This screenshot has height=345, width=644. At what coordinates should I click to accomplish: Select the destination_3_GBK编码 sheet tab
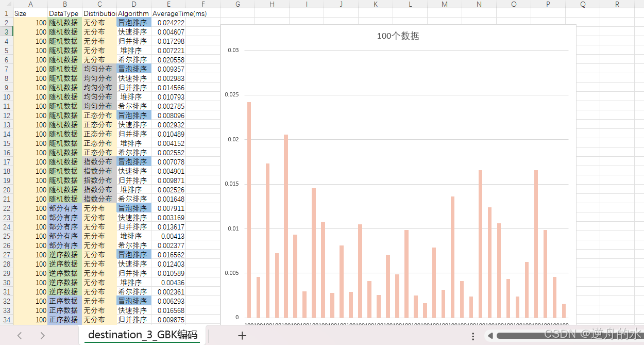pyautogui.click(x=142, y=335)
